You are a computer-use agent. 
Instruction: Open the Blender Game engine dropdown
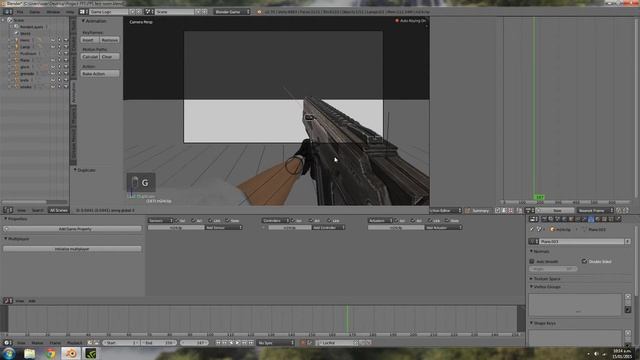232,12
